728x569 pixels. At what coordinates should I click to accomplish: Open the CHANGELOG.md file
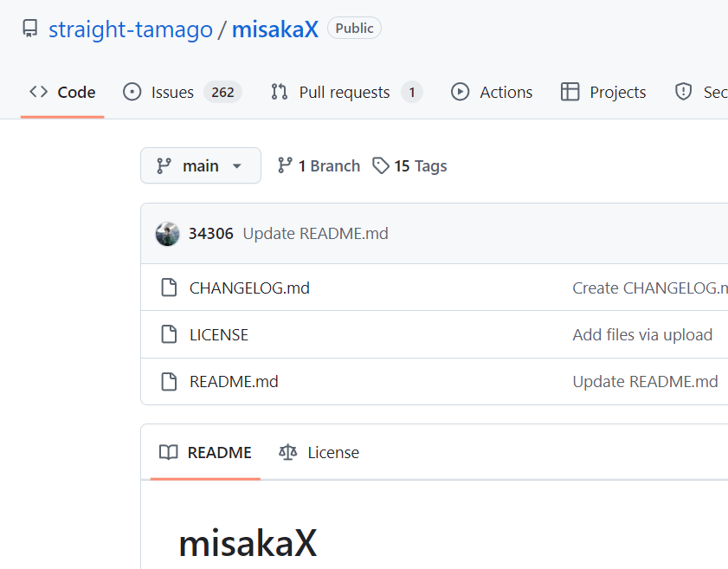pyautogui.click(x=249, y=288)
